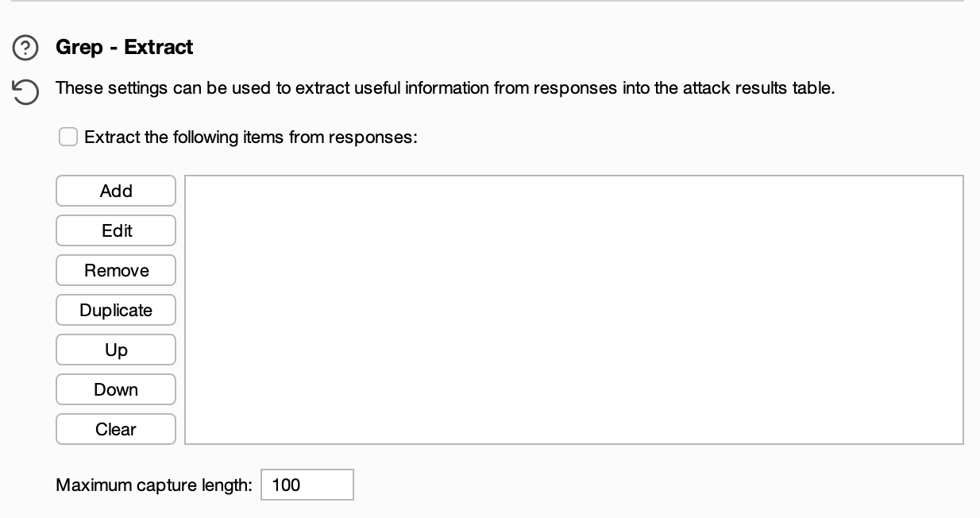The image size is (980, 518).
Task: Hit Remove to delete extract item
Action: (x=116, y=271)
